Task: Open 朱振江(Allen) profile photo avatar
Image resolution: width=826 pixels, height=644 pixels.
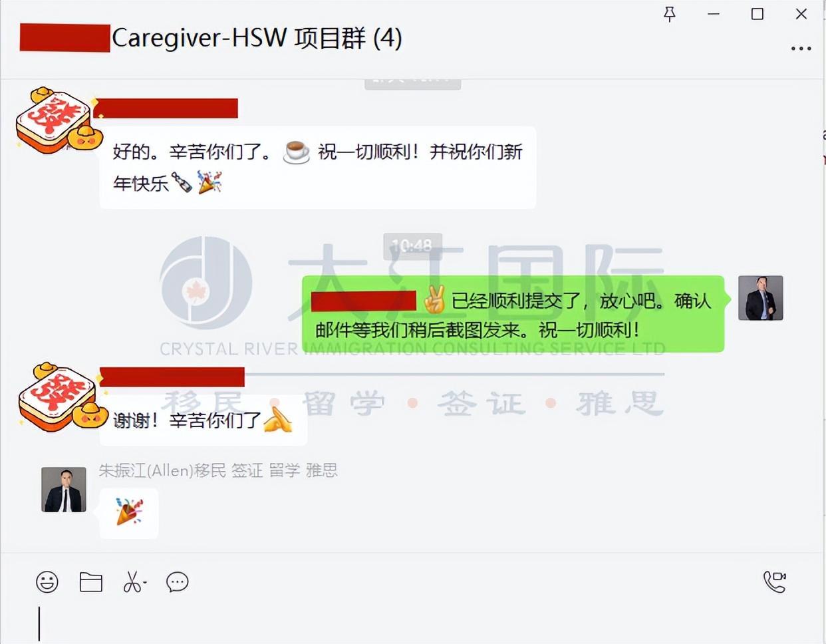Action: (x=64, y=490)
